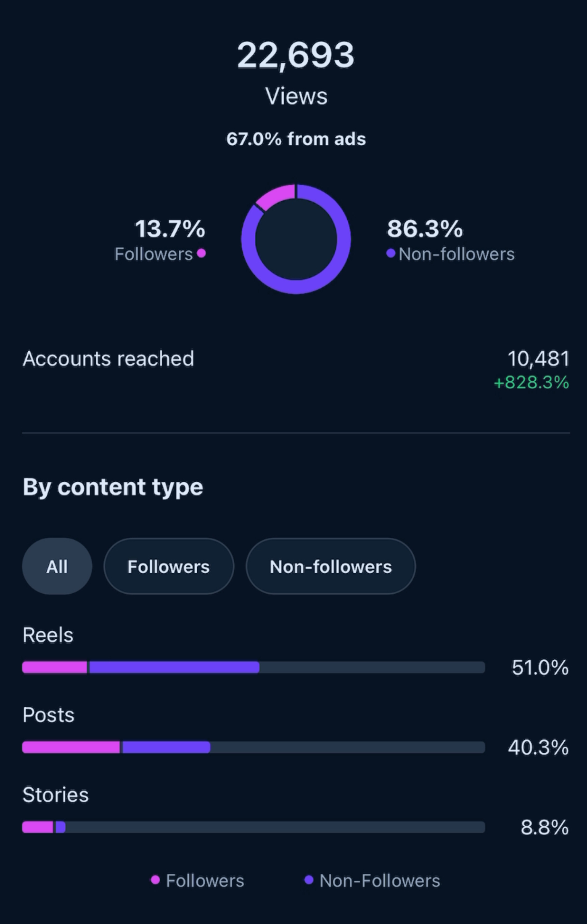Tap the purple segment of the Reels bar
This screenshot has height=924, width=587.
(174, 667)
